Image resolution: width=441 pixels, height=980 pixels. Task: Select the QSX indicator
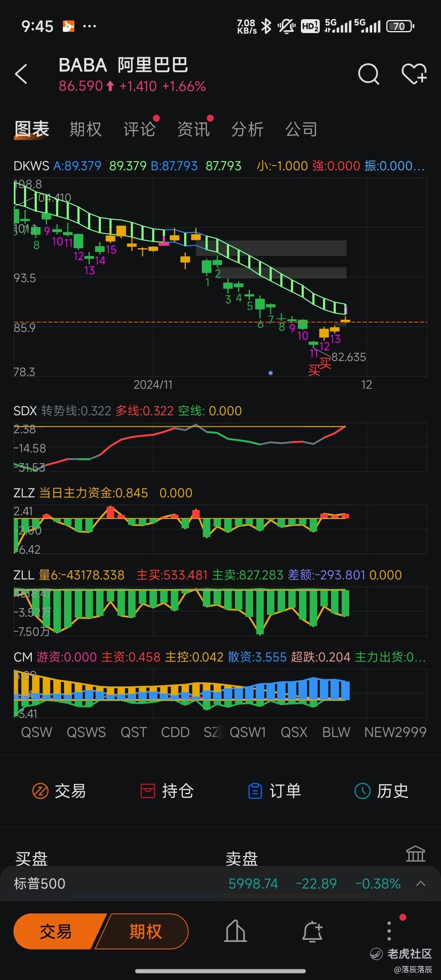(x=294, y=732)
